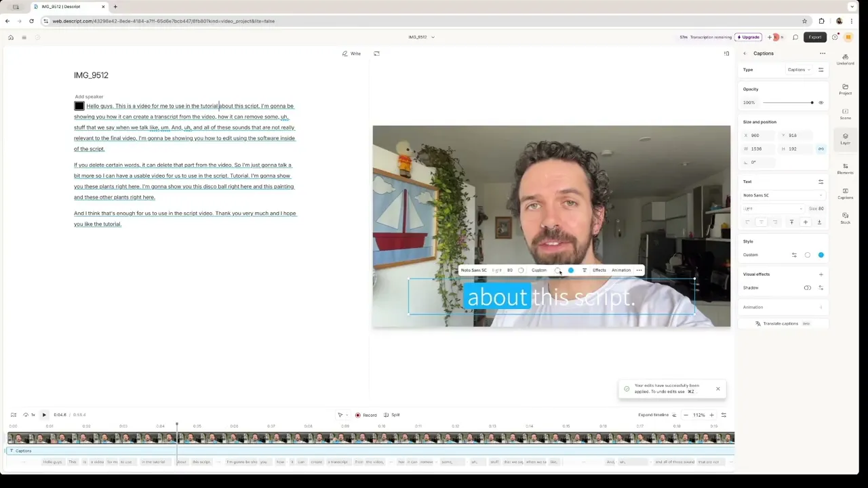The width and height of the screenshot is (868, 488).
Task: Open the Stock media panel
Action: [846, 218]
